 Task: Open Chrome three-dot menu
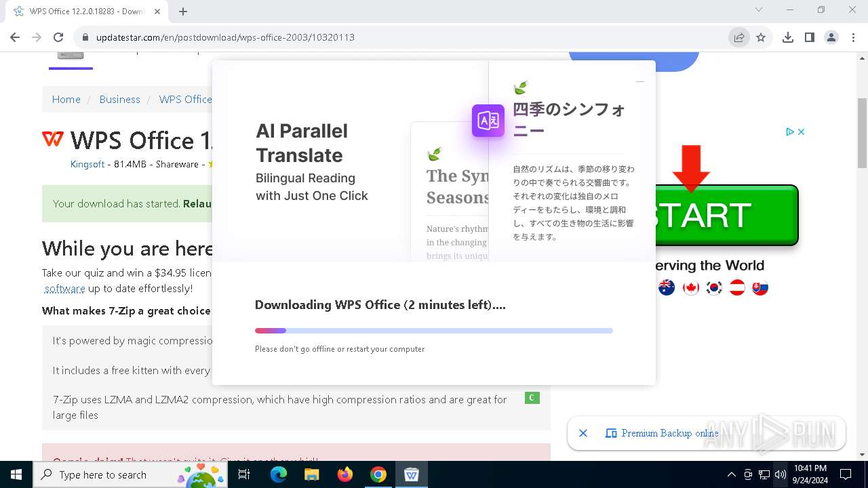tap(853, 37)
